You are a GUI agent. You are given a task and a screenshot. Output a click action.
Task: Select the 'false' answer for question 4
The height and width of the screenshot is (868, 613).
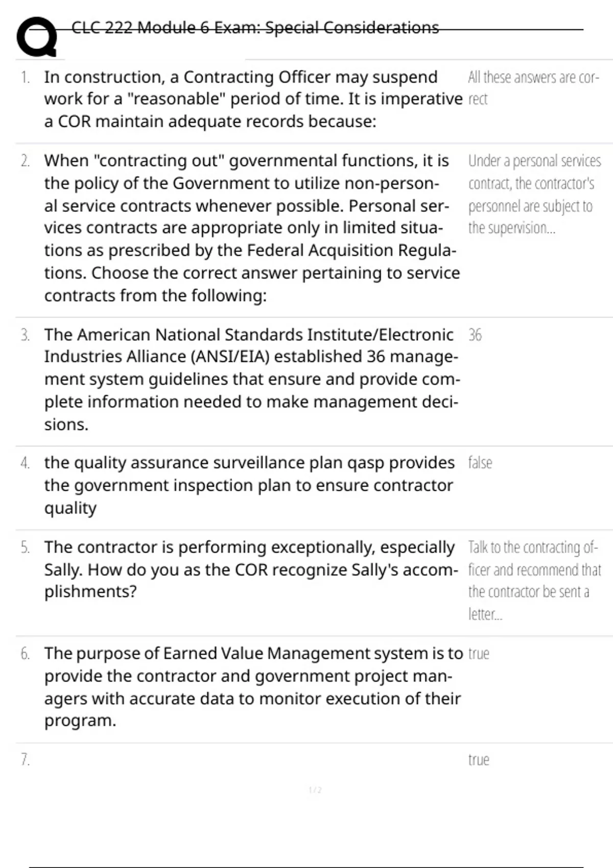click(x=480, y=463)
